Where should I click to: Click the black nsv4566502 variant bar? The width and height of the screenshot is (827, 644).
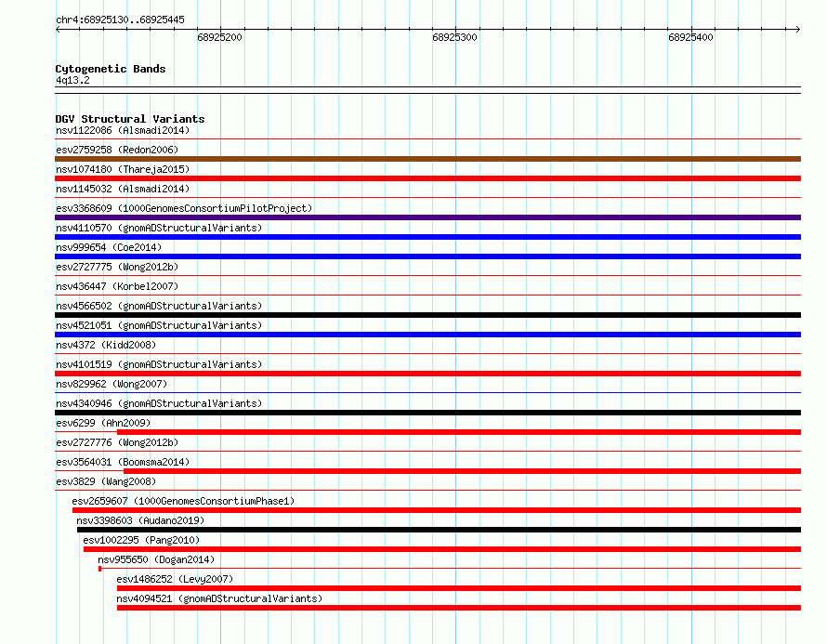point(427,315)
